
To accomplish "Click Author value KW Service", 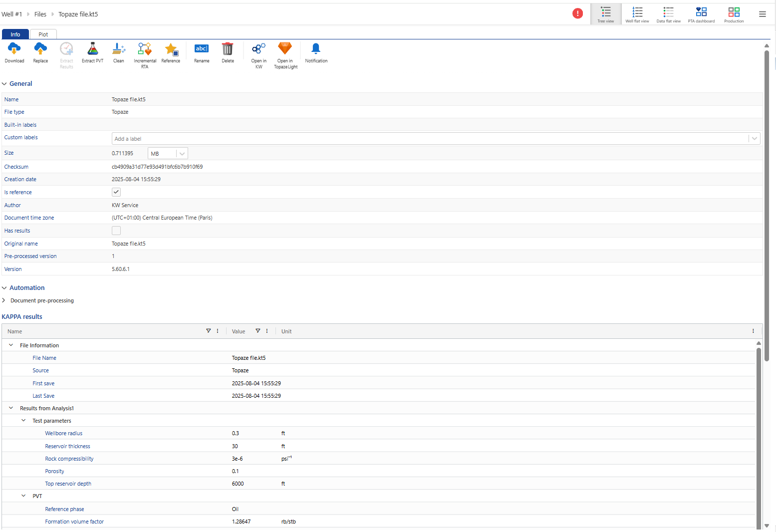I will coord(125,205).
